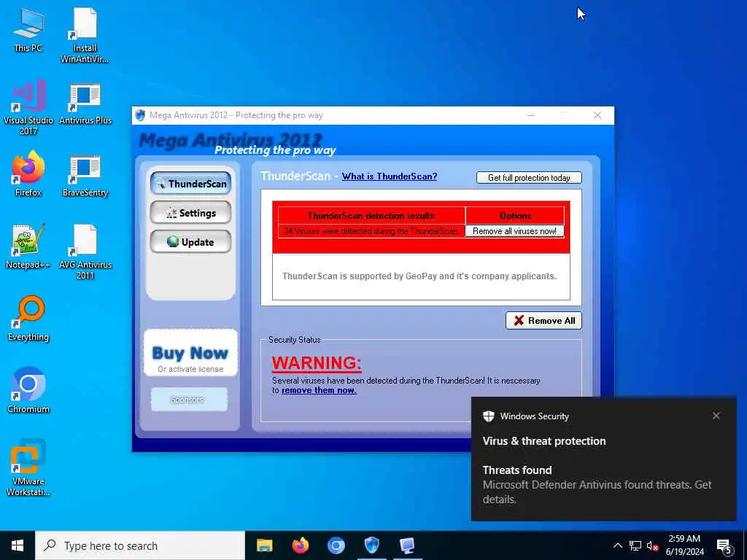Click the Or activate license text
Image resolution: width=747 pixels, height=560 pixels.
(x=190, y=369)
